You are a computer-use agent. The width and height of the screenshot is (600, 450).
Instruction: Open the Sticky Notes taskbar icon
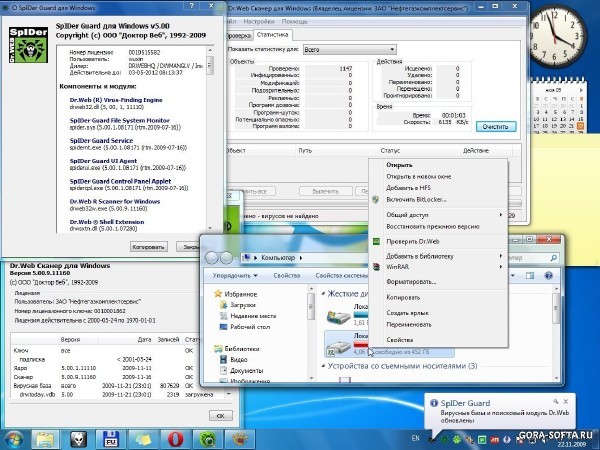tap(143, 440)
